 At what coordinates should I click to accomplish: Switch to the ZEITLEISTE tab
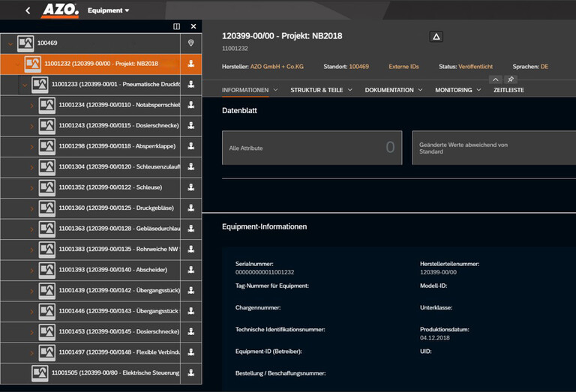click(x=508, y=90)
